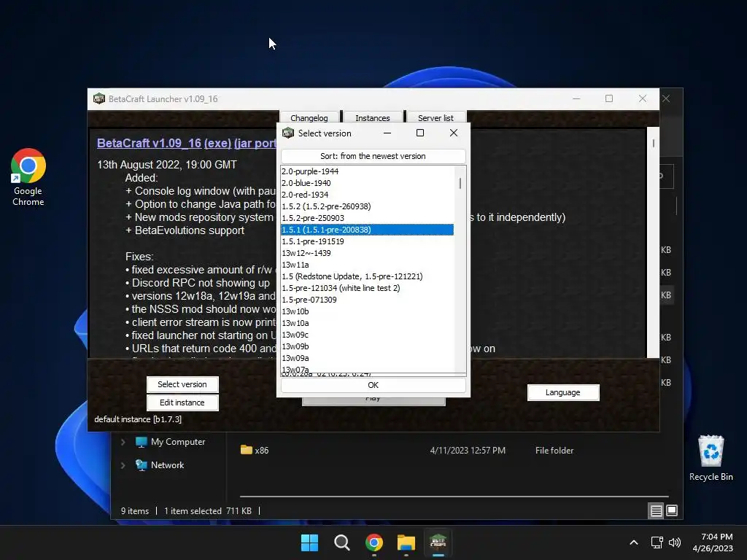Minimize the Select version dialog
The image size is (747, 560).
coord(387,133)
